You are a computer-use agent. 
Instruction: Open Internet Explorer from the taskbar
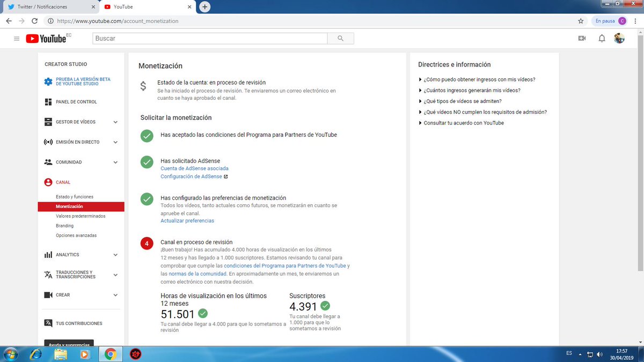[x=36, y=354]
